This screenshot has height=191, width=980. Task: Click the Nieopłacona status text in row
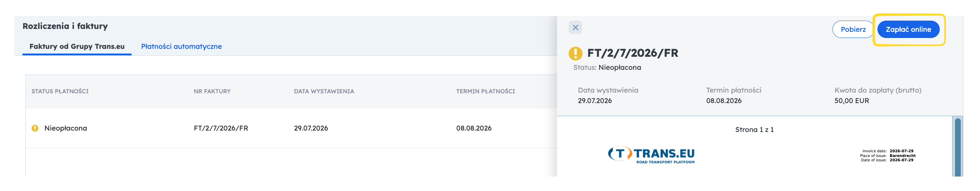(66, 128)
